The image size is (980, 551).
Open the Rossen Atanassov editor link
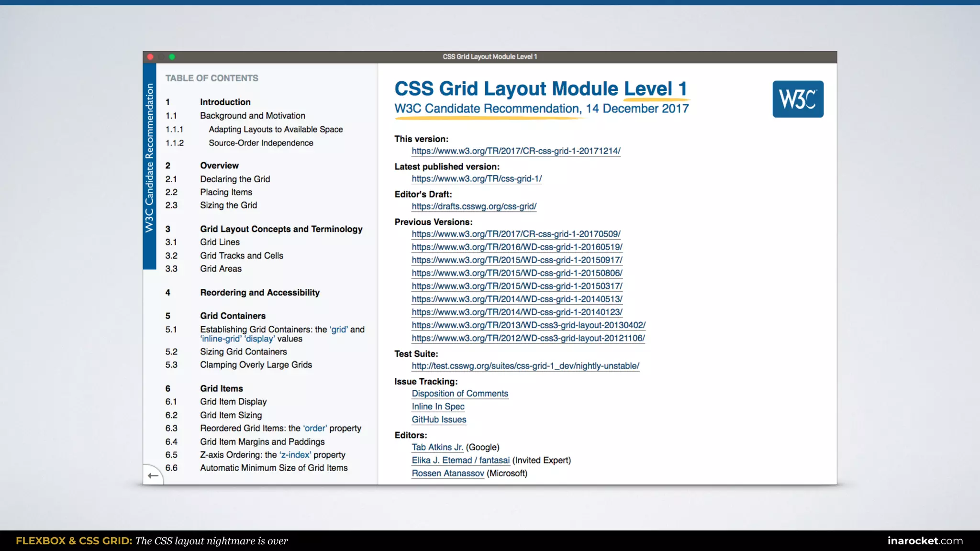pyautogui.click(x=448, y=474)
